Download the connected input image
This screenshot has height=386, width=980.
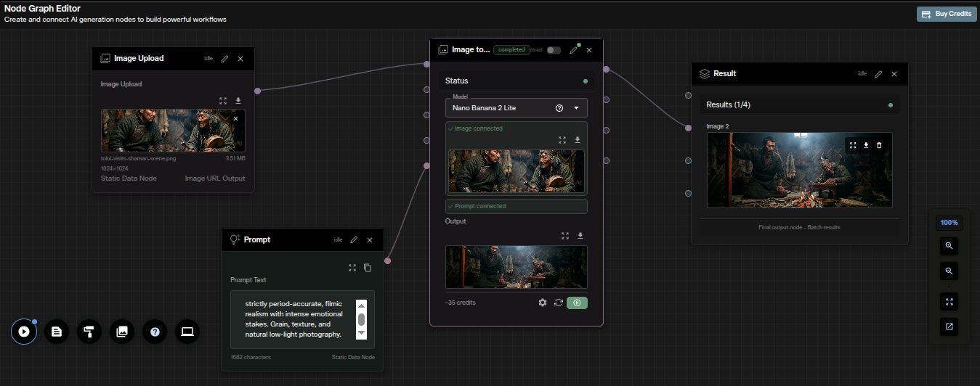point(578,140)
